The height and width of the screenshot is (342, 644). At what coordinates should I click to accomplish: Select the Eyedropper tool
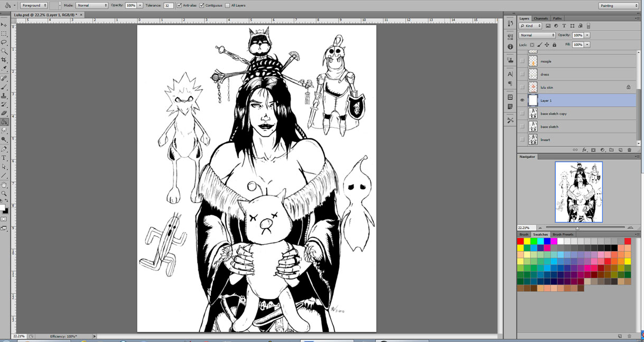pos(4,69)
